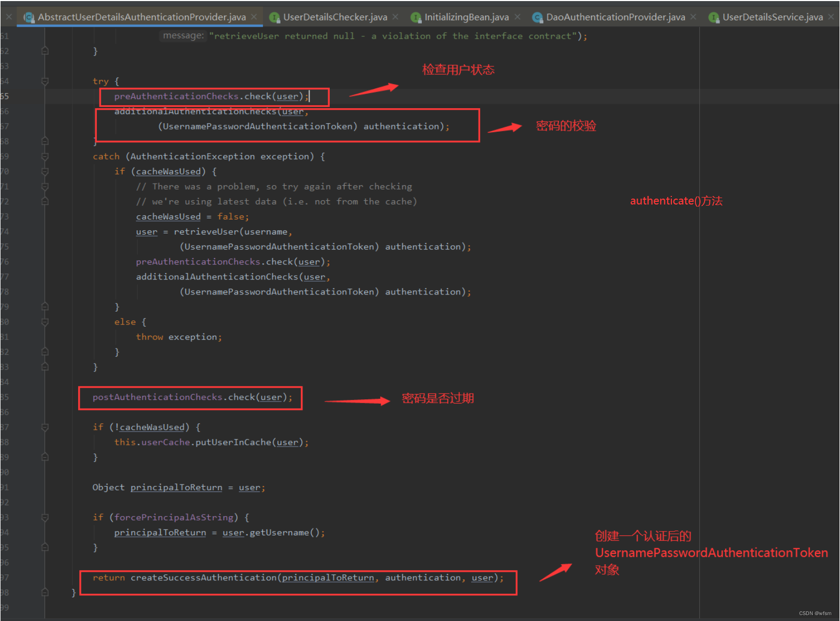Click the final method closing brace fold marker
This screenshot has height=621, width=840.
[45, 593]
